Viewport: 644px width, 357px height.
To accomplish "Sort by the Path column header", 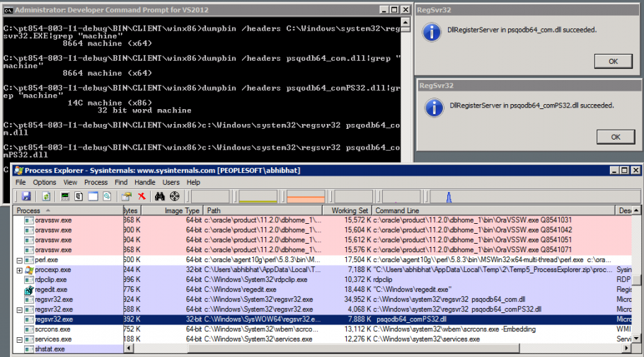I will [x=263, y=210].
